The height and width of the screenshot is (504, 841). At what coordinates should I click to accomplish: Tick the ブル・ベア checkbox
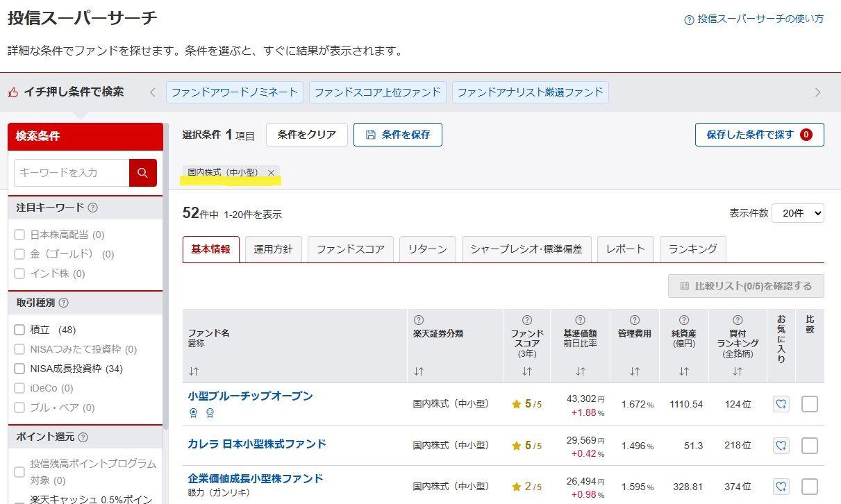pos(19,408)
